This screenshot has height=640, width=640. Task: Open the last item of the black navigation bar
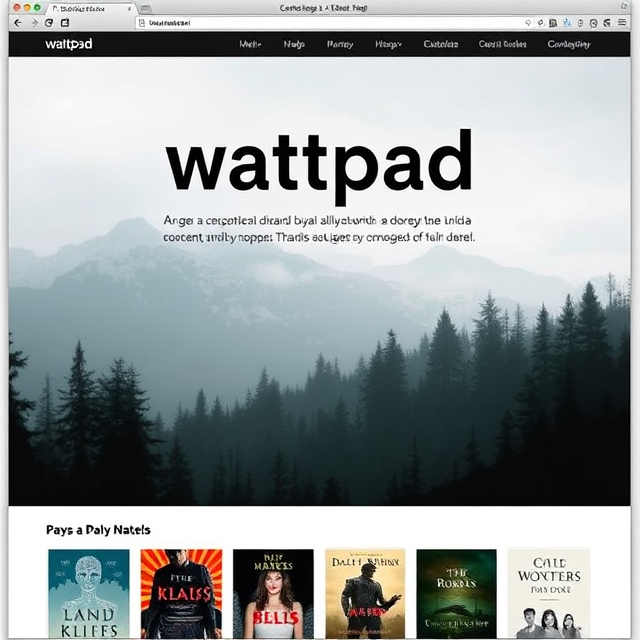tap(569, 44)
